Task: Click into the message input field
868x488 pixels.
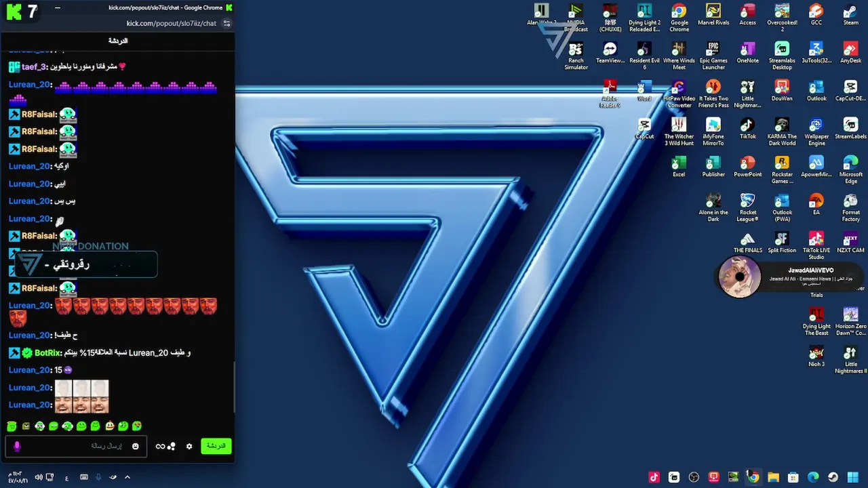Action: click(x=76, y=446)
